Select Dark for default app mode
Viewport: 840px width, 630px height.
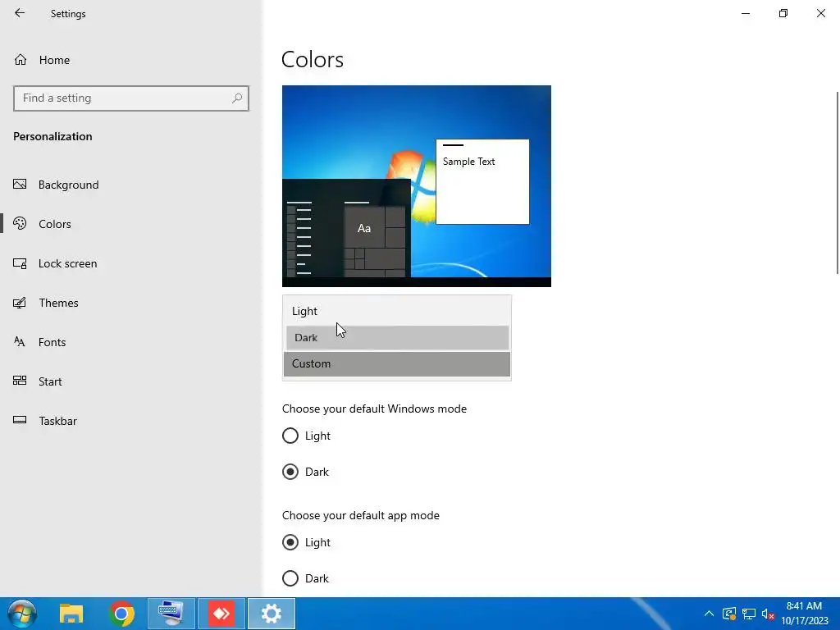pyautogui.click(x=290, y=578)
